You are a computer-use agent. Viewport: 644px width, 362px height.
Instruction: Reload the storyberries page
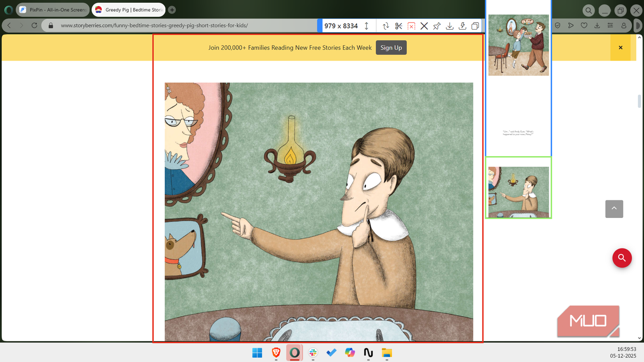(x=34, y=25)
